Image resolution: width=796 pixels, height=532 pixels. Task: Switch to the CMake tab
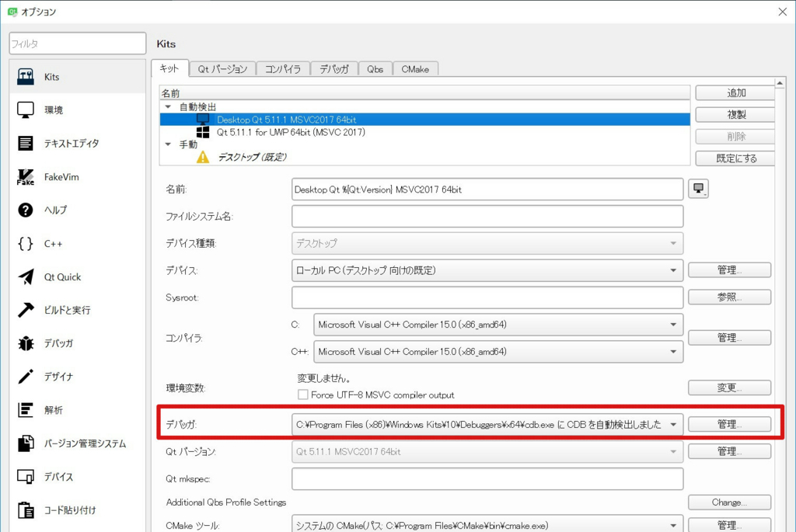[415, 69]
